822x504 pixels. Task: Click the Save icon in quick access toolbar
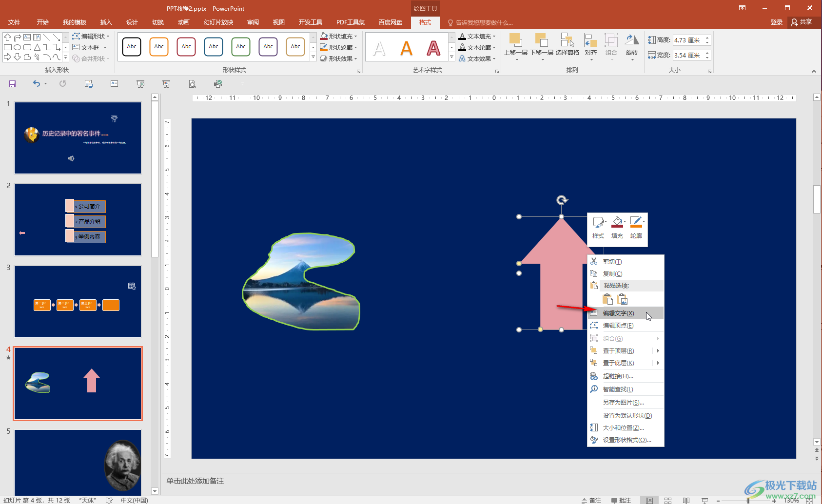12,84
